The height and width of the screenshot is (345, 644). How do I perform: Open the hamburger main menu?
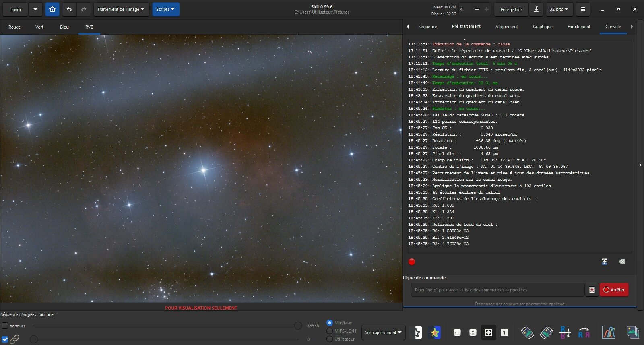tap(583, 9)
